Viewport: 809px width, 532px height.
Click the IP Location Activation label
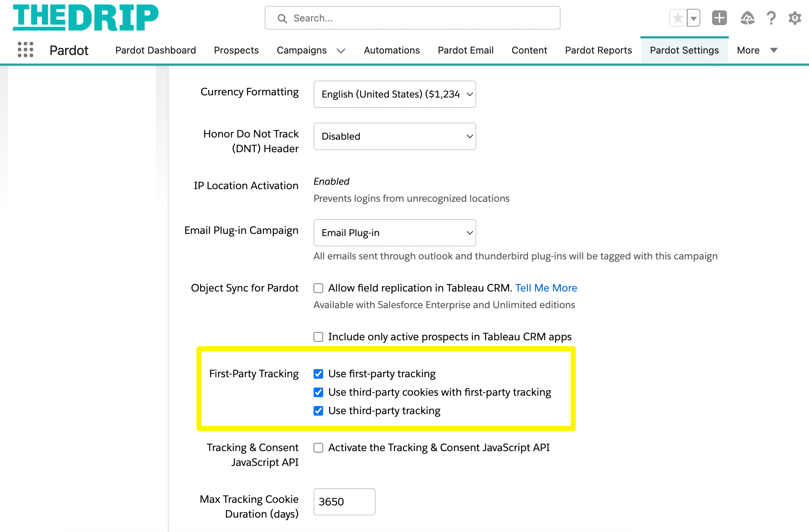point(246,185)
